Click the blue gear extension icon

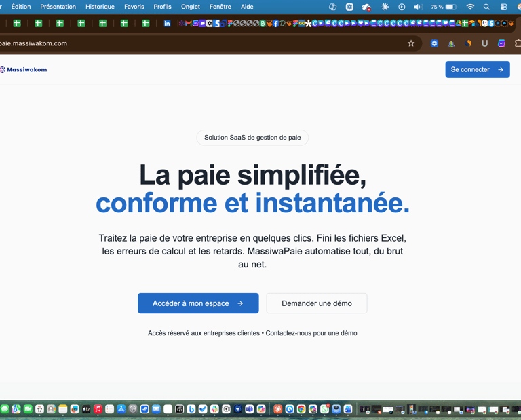click(x=434, y=43)
